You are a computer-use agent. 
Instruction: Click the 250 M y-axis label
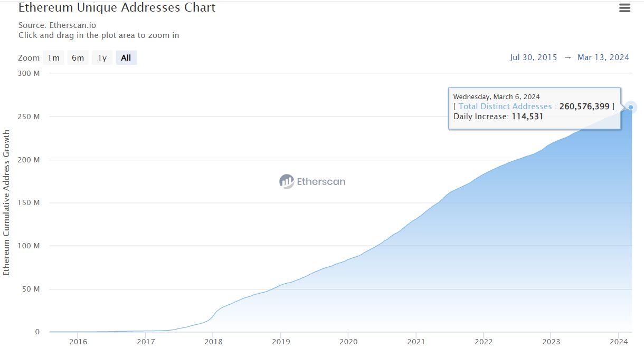[x=29, y=117]
